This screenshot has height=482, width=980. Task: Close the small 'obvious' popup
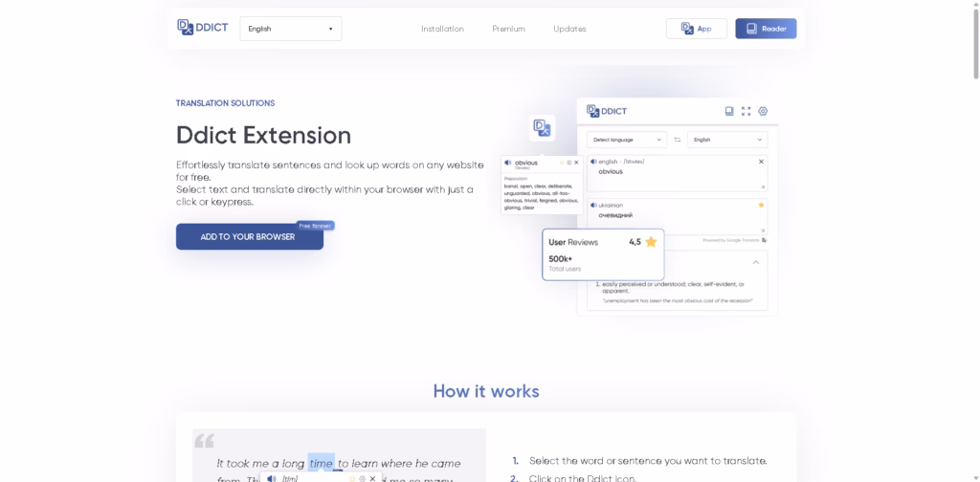point(576,163)
